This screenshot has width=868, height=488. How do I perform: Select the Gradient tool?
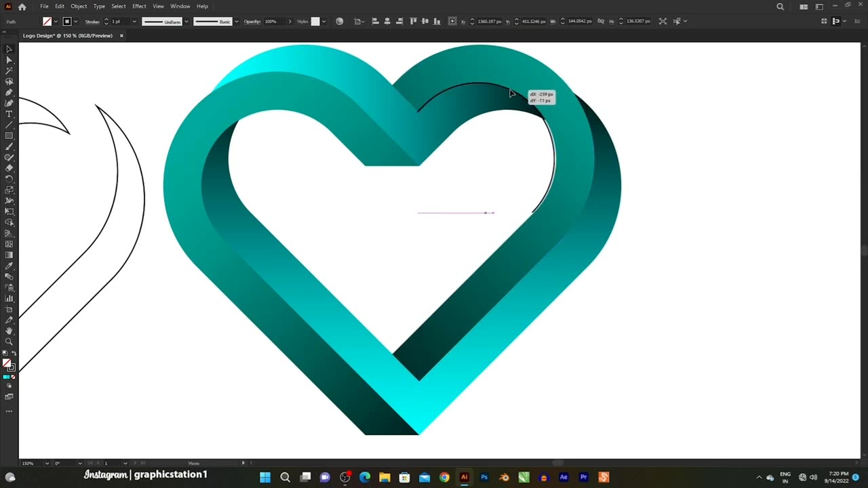[x=9, y=255]
